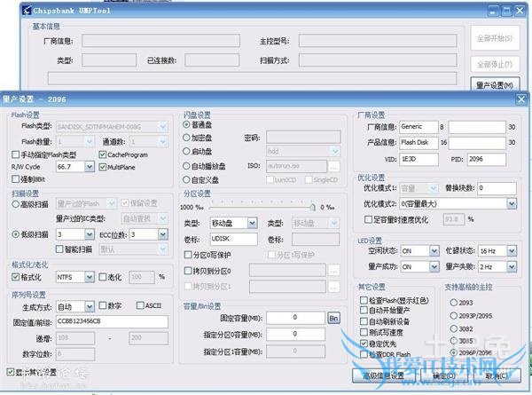This screenshot has height=395, width=532.
Task: Select 自定义盘 disk type
Action: pyautogui.click(x=186, y=179)
